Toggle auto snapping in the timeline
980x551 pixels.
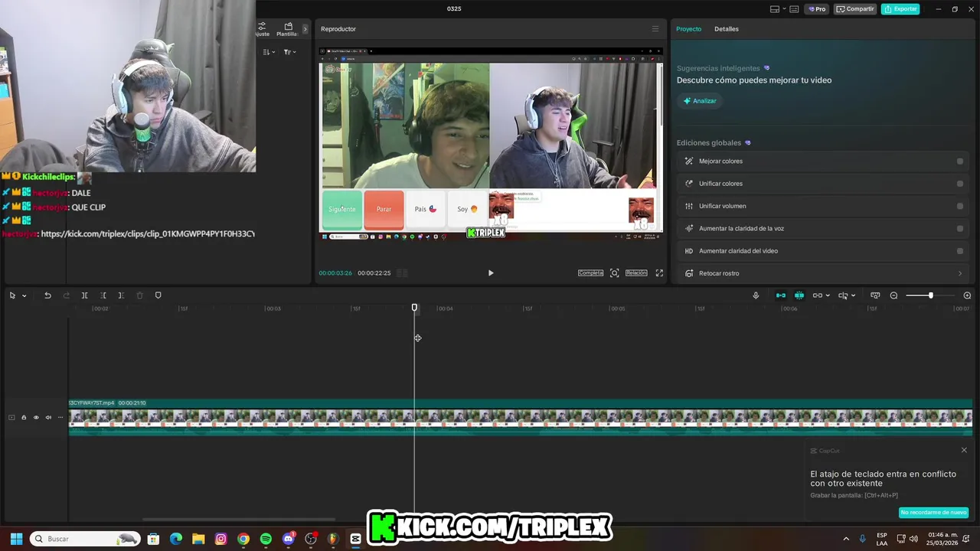(x=799, y=295)
